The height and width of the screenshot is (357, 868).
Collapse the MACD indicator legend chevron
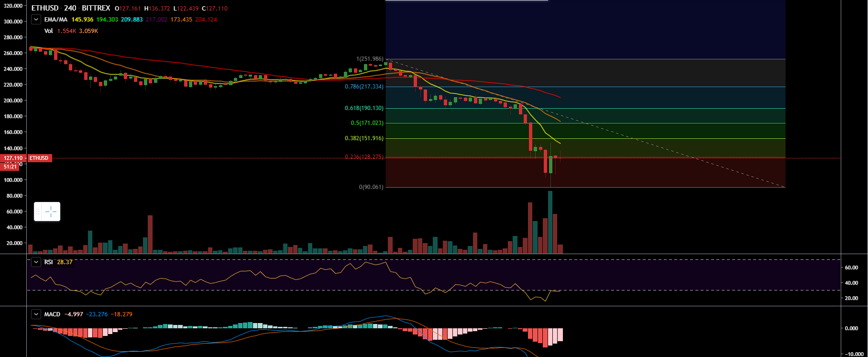(36, 314)
